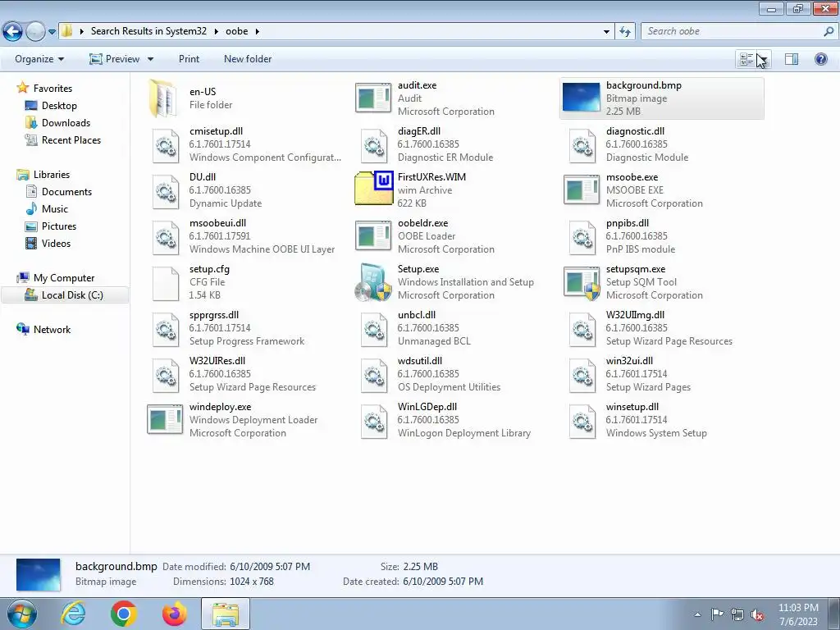This screenshot has width=840, height=630.
Task: Select the diagnostic.dll file icon
Action: point(582,145)
